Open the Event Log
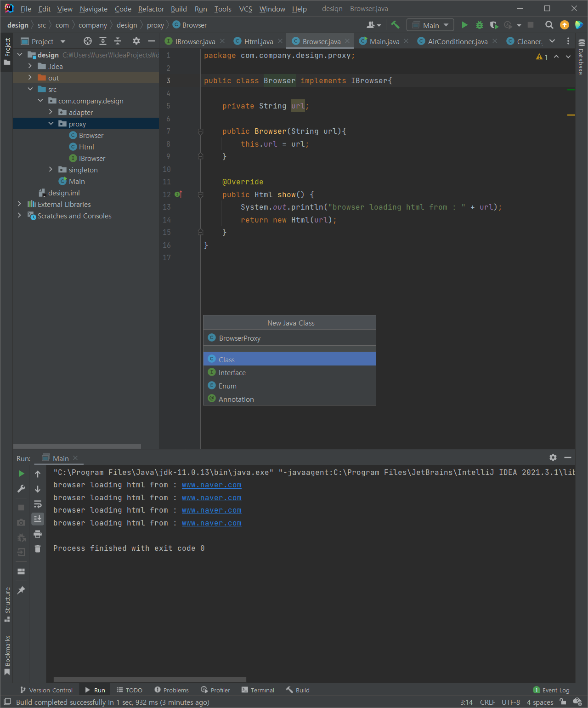The image size is (588, 708). point(551,690)
